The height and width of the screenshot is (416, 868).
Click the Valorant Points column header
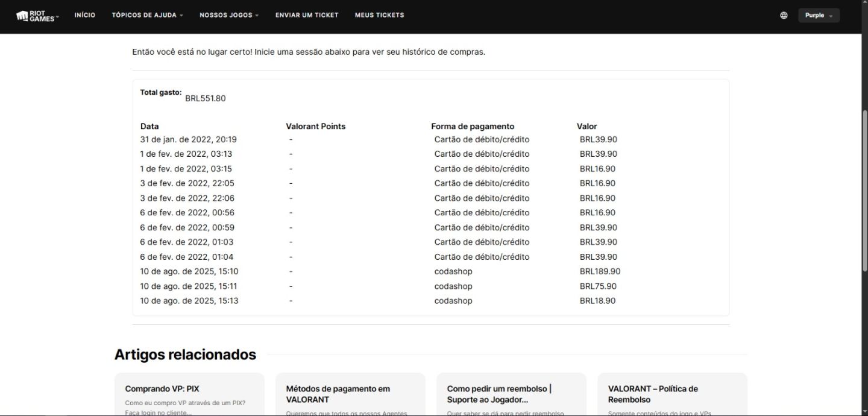316,127
